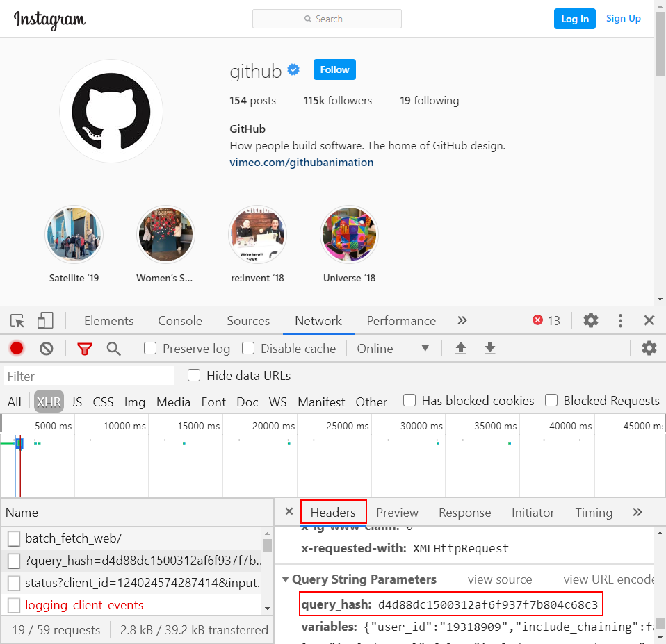Open the Universe '18 story highlight
Viewport: 666px width, 644px height.
(x=349, y=235)
